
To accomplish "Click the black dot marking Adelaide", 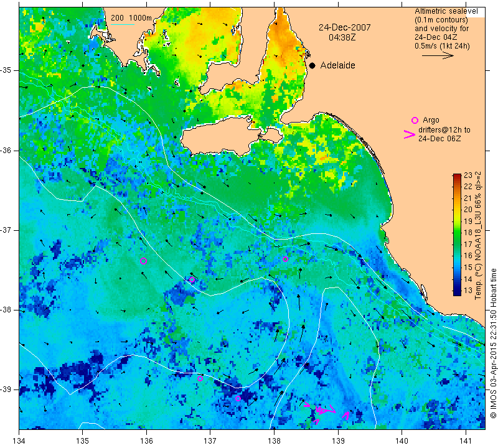I will [312, 65].
